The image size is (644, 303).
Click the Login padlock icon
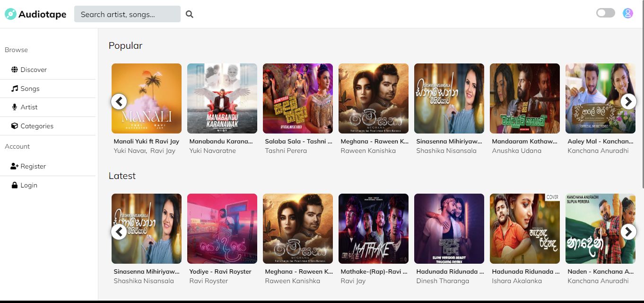pyautogui.click(x=15, y=185)
